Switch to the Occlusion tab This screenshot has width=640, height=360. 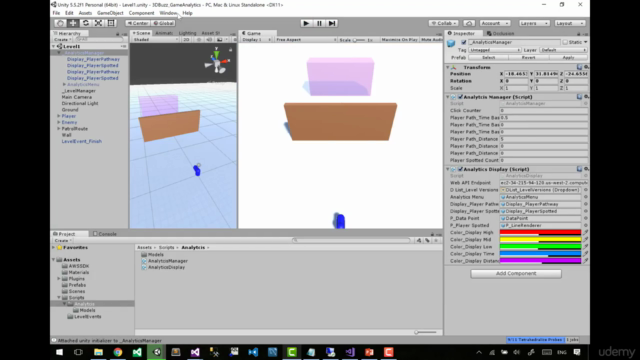point(500,33)
